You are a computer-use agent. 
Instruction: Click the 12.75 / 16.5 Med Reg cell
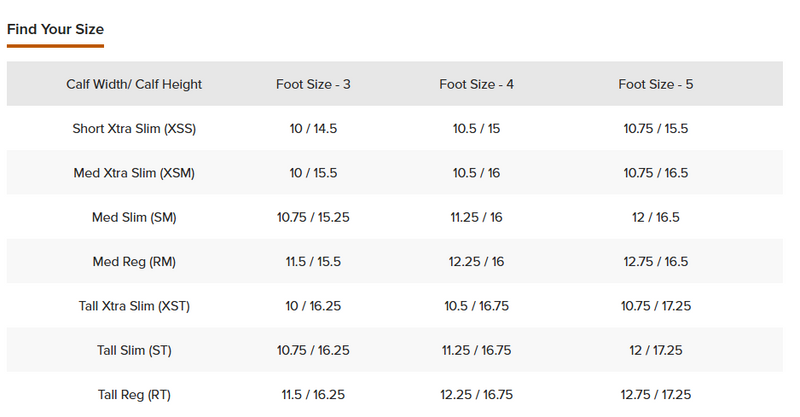pos(656,262)
